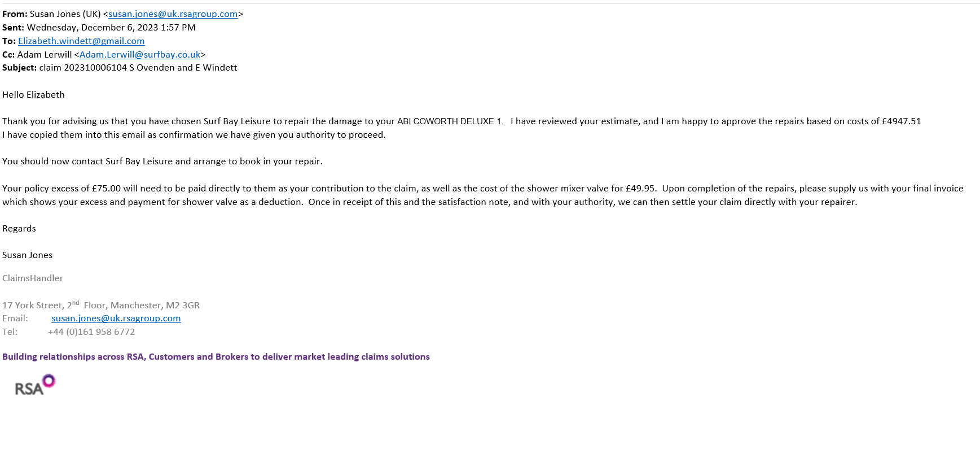Image resolution: width=980 pixels, height=467 pixels.
Task: Click the Hello Elizabeth greeting
Action: [x=33, y=95]
